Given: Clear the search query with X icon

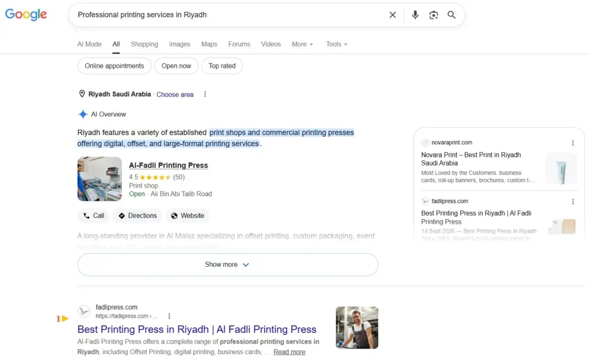Looking at the screenshot, I should tap(392, 14).
